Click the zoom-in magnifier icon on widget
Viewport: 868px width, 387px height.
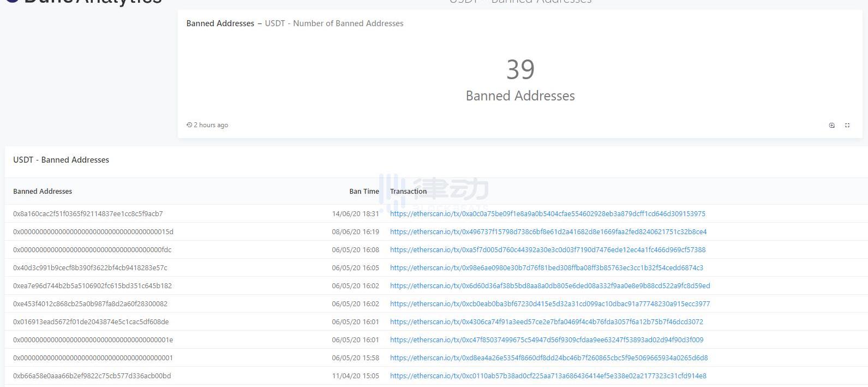click(x=831, y=125)
